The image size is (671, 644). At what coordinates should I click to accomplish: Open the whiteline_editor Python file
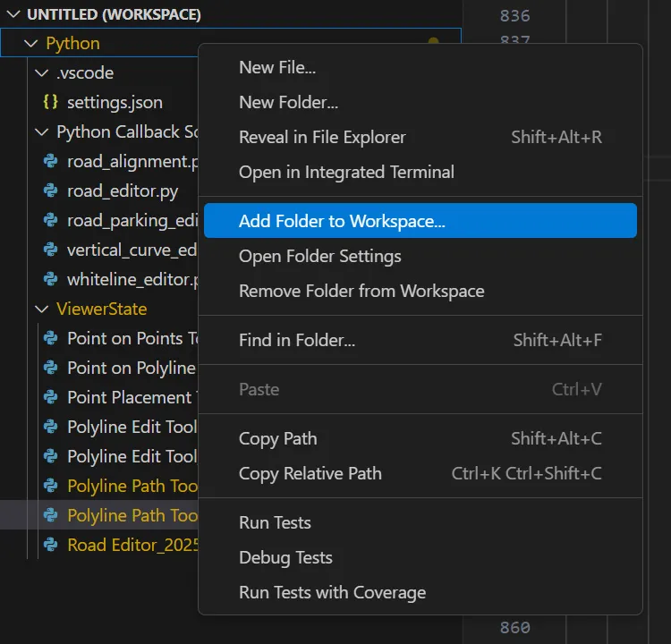click(132, 280)
